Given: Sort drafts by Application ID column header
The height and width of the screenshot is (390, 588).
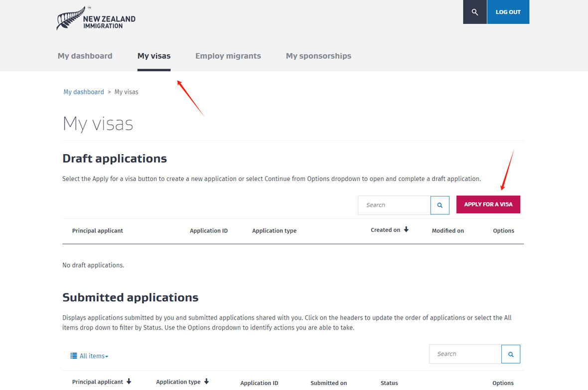Looking at the screenshot, I should (208, 230).
